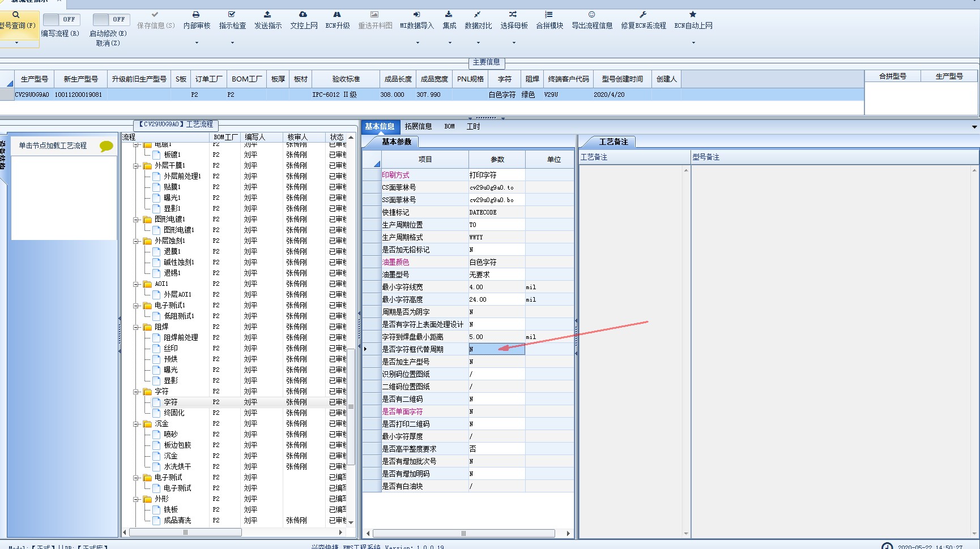Click the CV29U0G9A0 production model cell

click(32, 95)
